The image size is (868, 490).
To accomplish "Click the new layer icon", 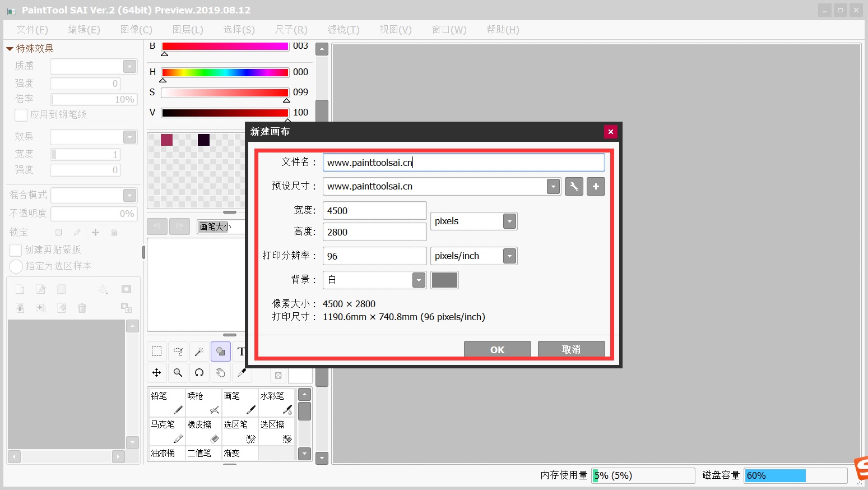I will [20, 289].
